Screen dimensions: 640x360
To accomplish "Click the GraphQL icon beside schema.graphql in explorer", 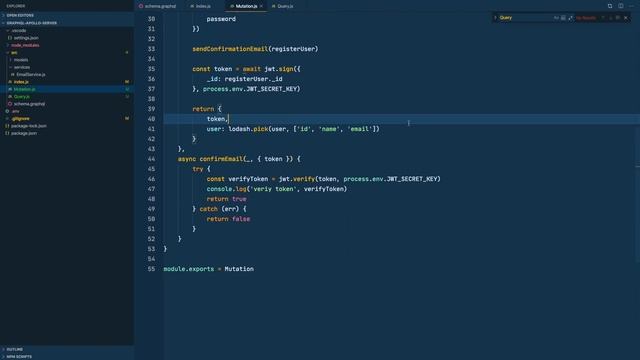I will (x=10, y=104).
